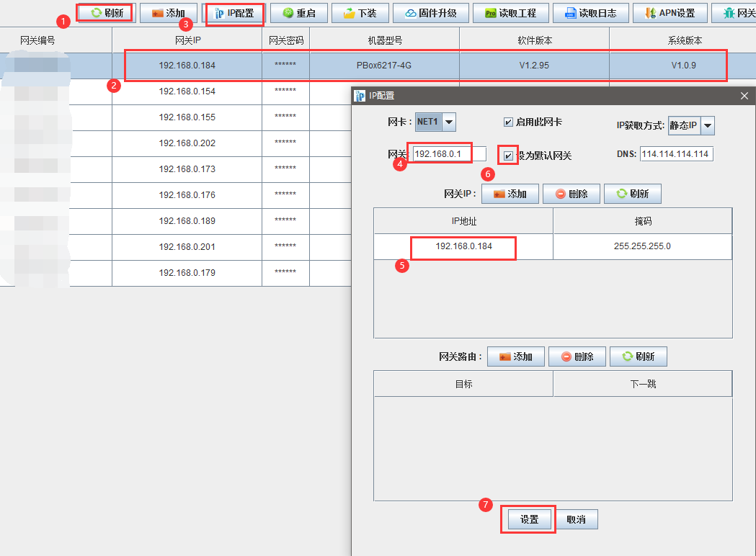The width and height of the screenshot is (756, 556).
Task: Click the Refresh (刷新) toolbar button
Action: pos(105,13)
